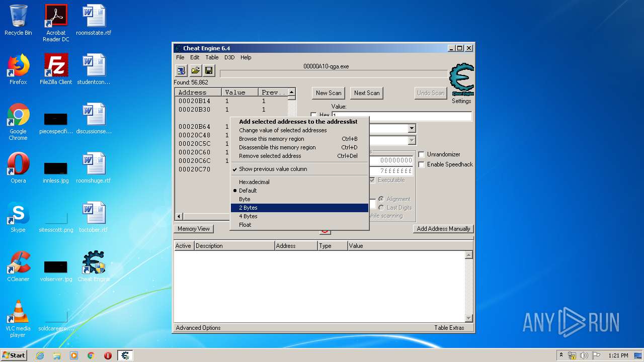Screen dimensions: 644x362
Task: Click the New Scan button
Action: [329, 93]
